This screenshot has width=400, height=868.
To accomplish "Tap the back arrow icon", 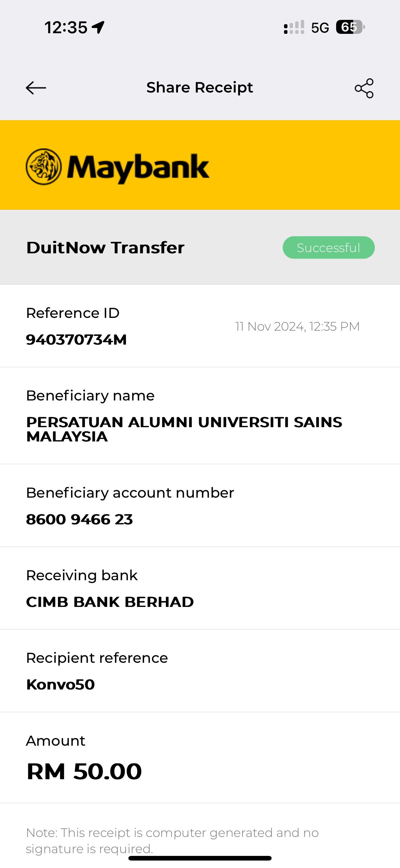I will pos(36,88).
